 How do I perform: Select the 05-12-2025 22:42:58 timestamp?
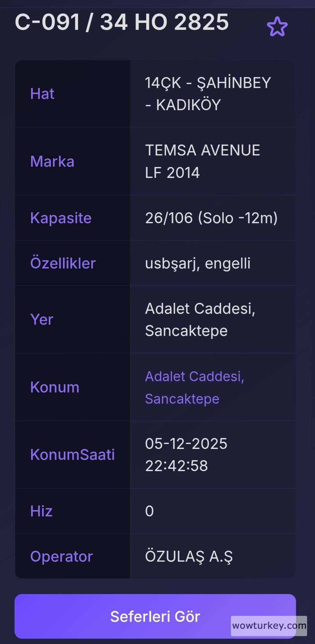coord(186,455)
